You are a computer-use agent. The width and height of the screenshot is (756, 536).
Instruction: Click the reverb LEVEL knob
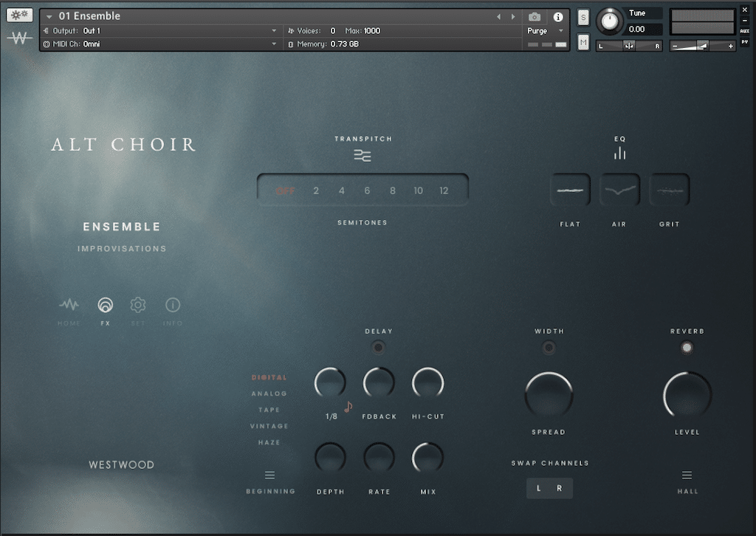pos(687,395)
